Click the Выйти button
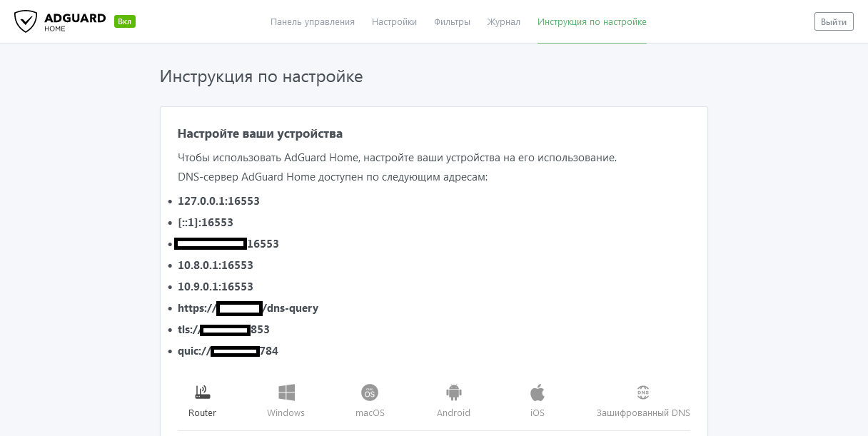The height and width of the screenshot is (436, 868). (x=833, y=21)
